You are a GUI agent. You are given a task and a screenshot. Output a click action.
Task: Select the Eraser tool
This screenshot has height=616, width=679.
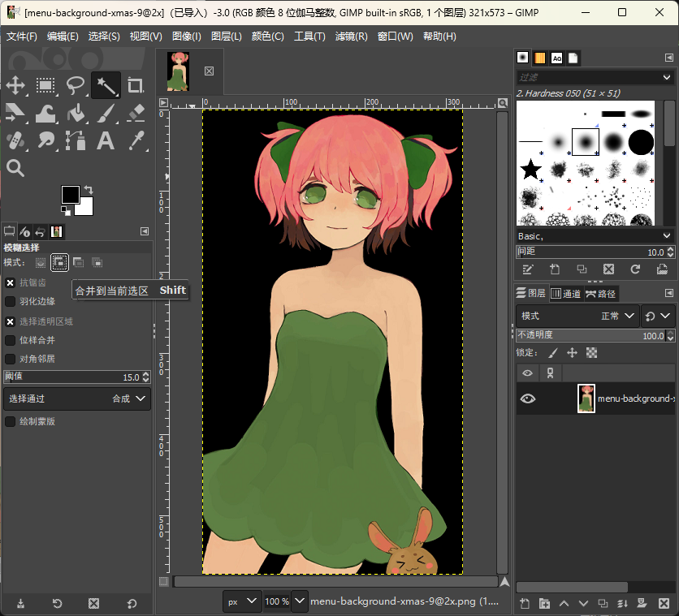click(x=136, y=113)
